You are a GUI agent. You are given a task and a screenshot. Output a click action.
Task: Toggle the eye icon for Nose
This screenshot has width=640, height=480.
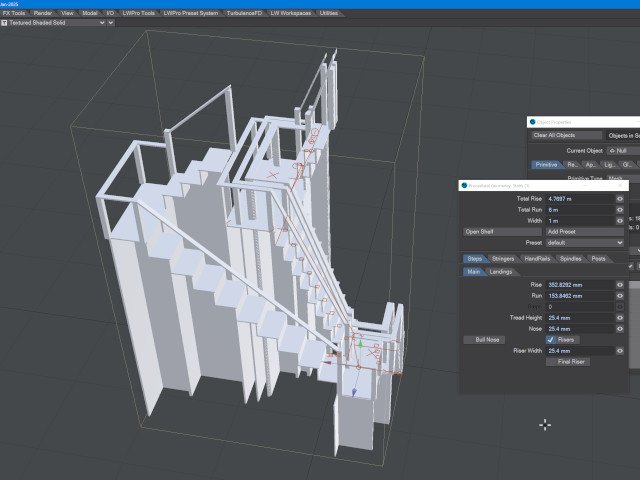click(620, 329)
